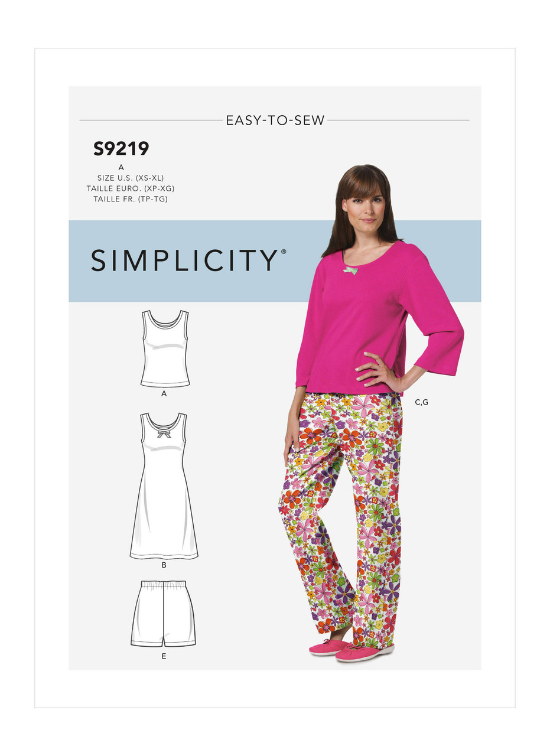Click the shorts illustration labeled E

tap(163, 613)
